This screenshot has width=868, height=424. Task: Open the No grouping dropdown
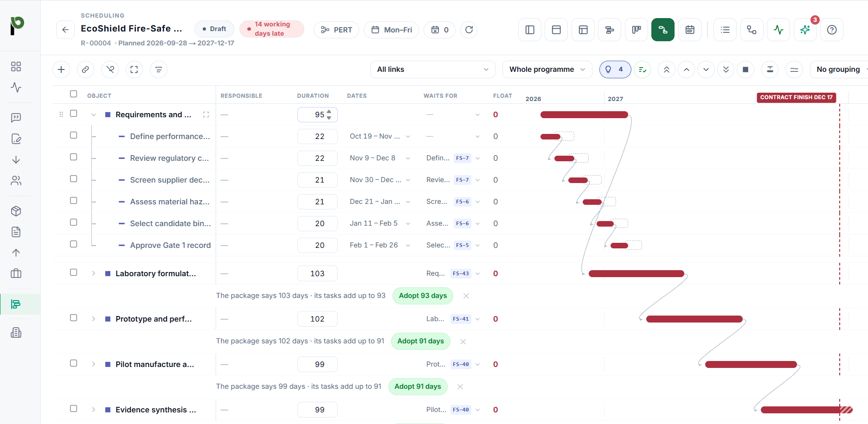coord(839,70)
